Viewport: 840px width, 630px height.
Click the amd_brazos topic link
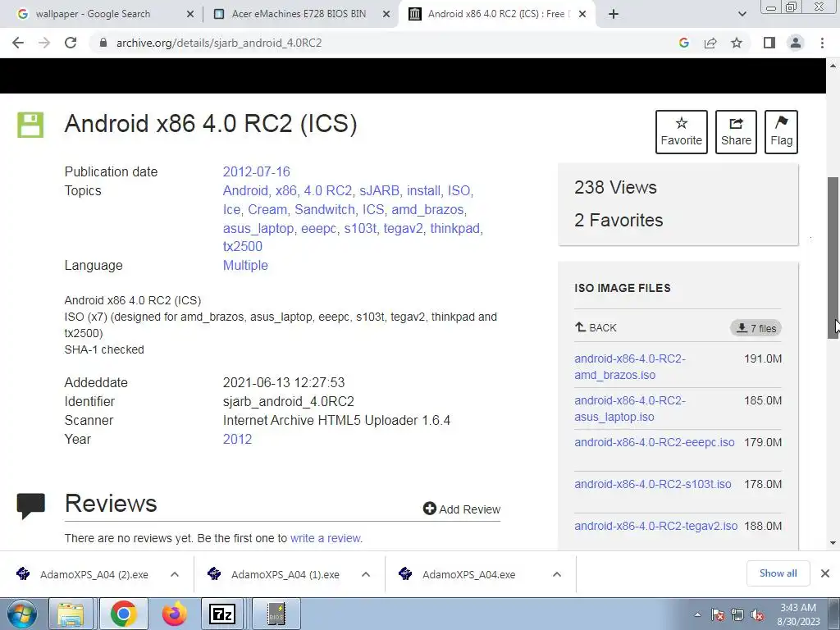pos(428,209)
